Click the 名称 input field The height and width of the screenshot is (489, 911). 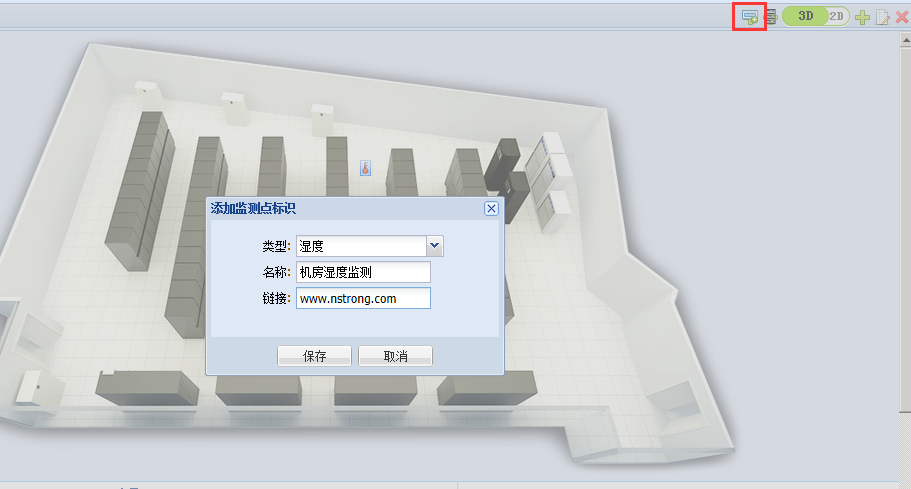point(363,272)
